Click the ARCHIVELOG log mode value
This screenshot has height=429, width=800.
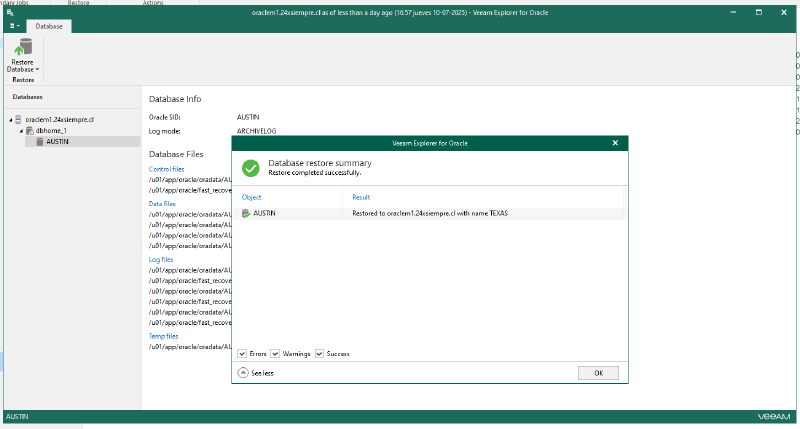[x=257, y=131]
